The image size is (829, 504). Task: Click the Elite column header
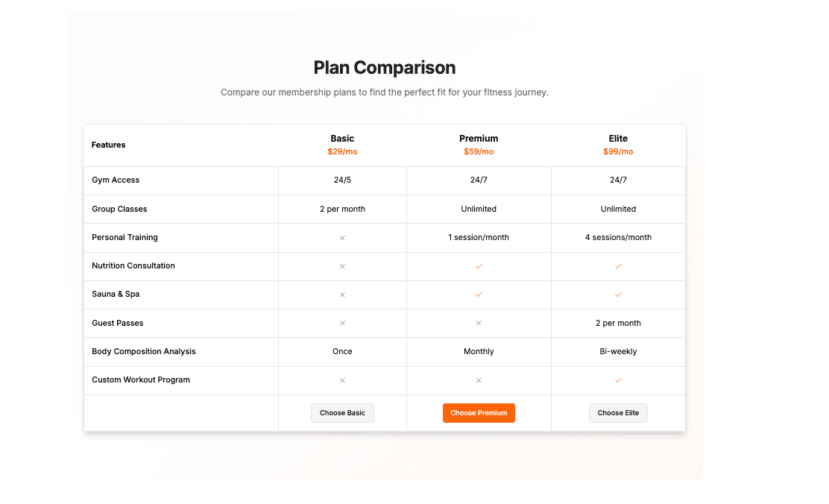point(618,138)
